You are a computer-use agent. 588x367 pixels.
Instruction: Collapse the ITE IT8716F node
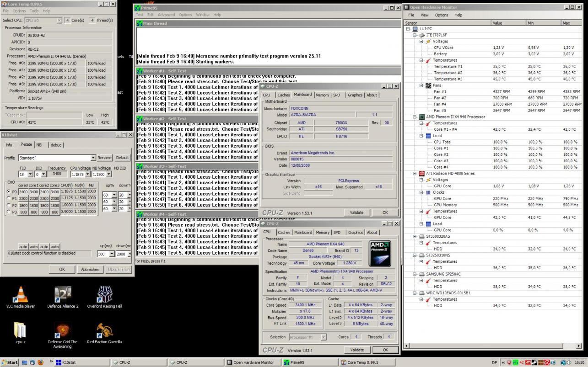pyautogui.click(x=415, y=35)
